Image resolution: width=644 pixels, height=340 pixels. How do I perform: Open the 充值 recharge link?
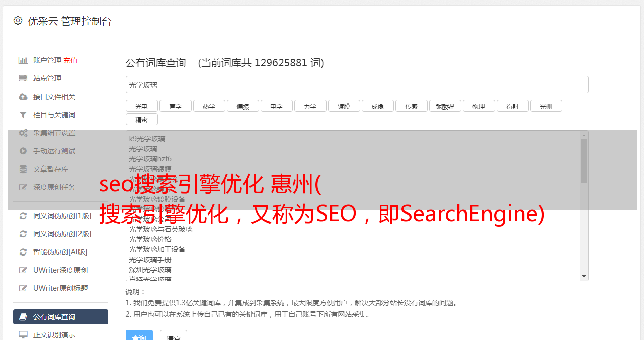coord(70,60)
